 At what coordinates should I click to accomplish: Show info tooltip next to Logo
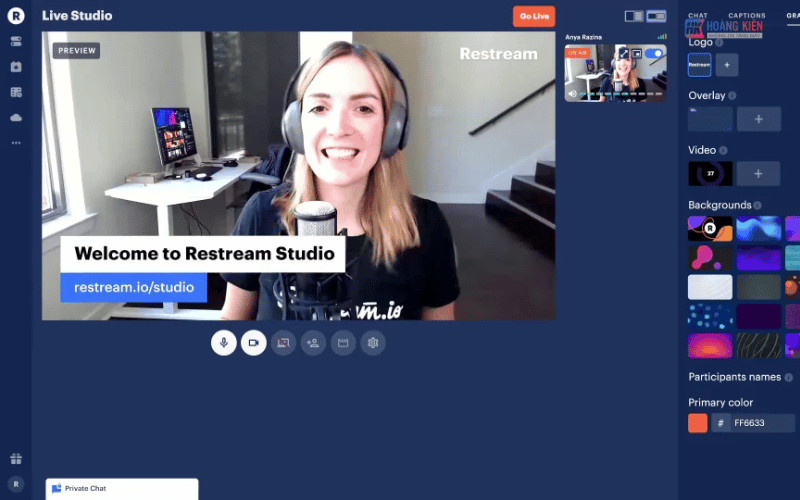pos(719,43)
